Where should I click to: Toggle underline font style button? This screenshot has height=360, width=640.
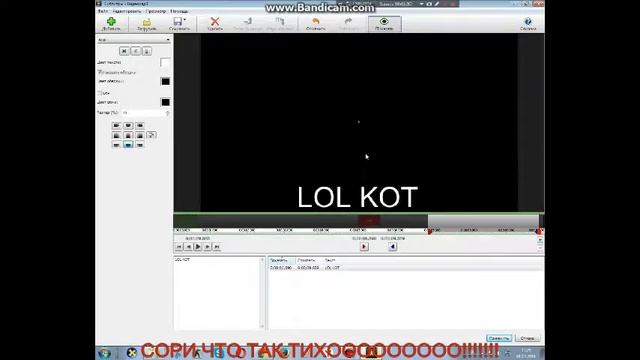click(x=147, y=51)
